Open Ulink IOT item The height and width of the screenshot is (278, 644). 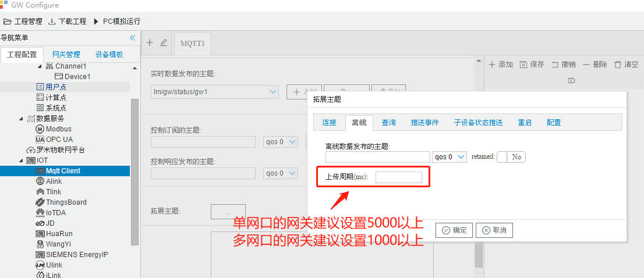(49, 265)
